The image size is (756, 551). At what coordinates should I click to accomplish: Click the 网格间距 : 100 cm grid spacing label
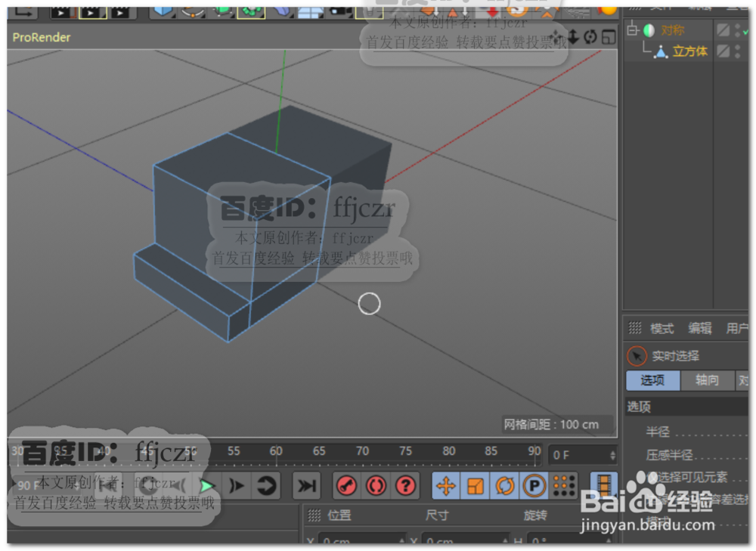(551, 425)
